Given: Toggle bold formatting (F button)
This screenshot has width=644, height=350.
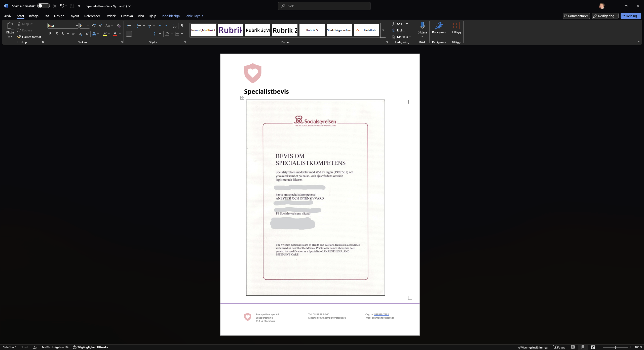Looking at the screenshot, I should tap(50, 34).
